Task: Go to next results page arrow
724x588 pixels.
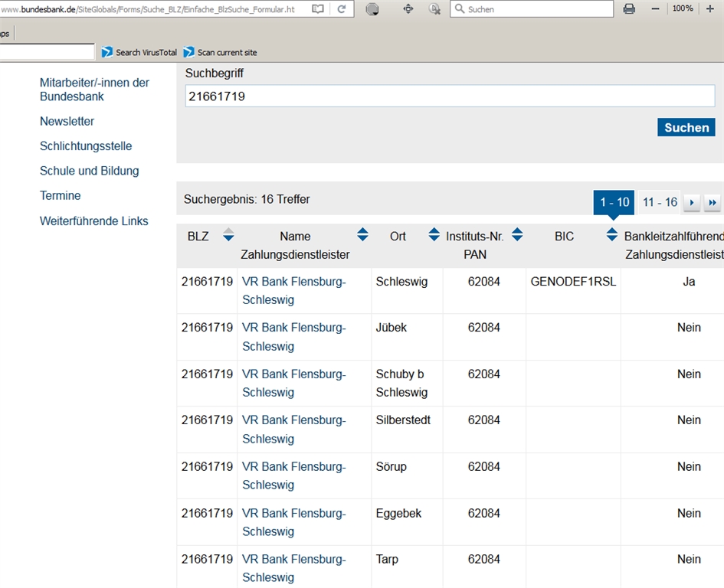Action: click(x=692, y=203)
